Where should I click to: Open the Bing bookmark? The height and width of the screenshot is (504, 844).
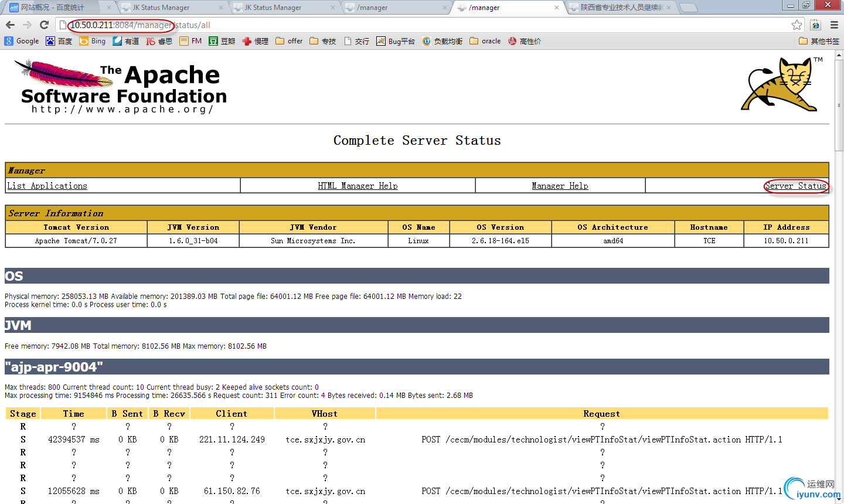(93, 41)
